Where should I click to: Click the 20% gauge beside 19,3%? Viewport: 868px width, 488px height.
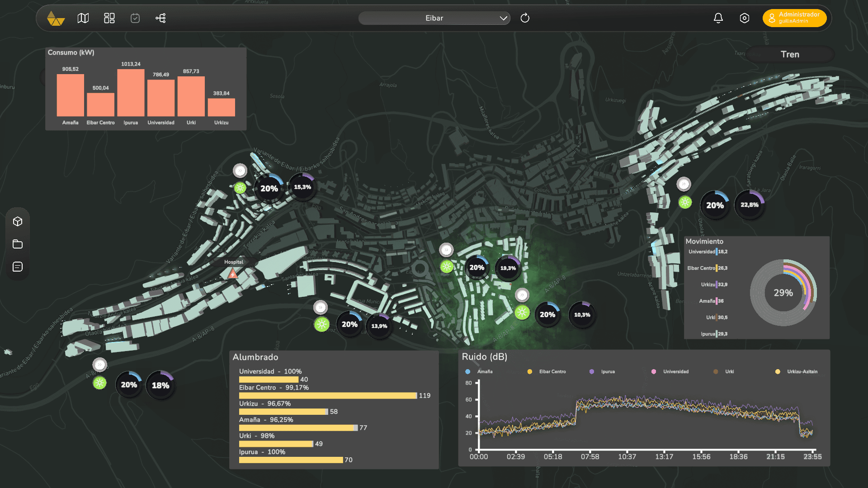[477, 267]
